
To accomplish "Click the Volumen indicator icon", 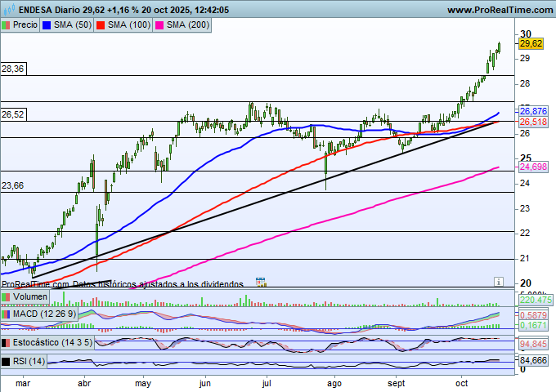I will 7,297.
